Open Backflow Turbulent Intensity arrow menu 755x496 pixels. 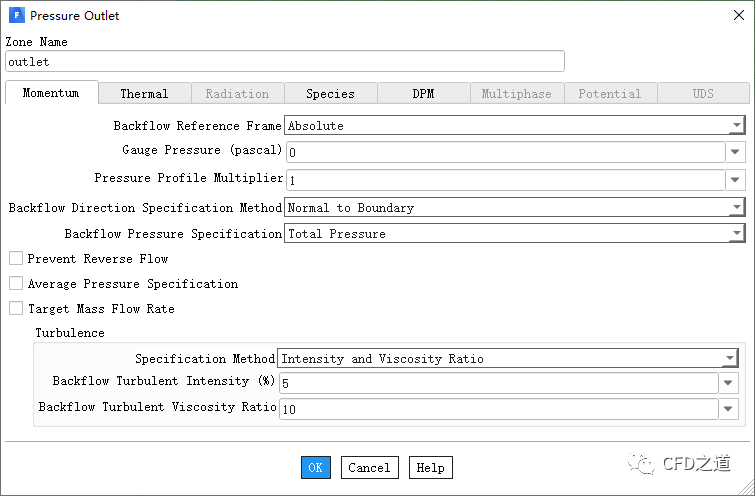point(730,383)
